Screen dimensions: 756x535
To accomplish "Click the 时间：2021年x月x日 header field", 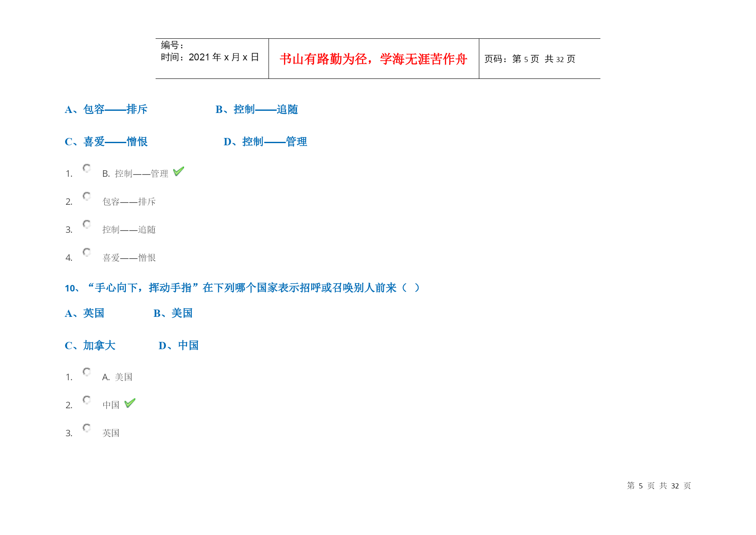I will click(x=210, y=57).
